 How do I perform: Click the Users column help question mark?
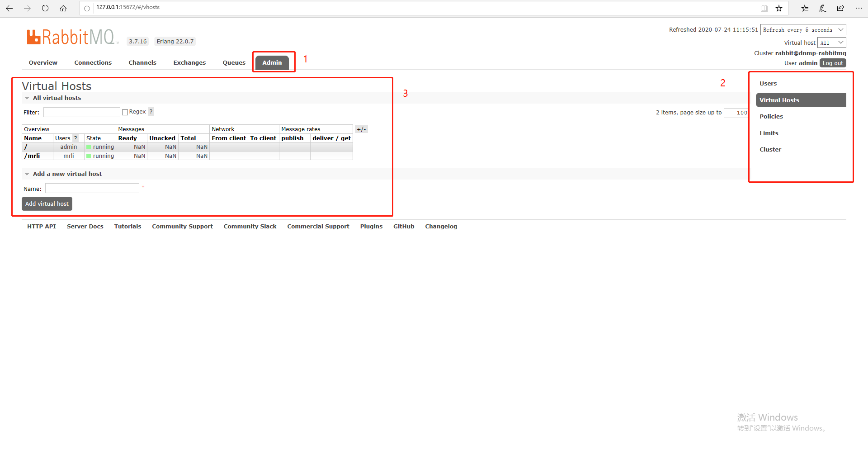click(x=75, y=138)
